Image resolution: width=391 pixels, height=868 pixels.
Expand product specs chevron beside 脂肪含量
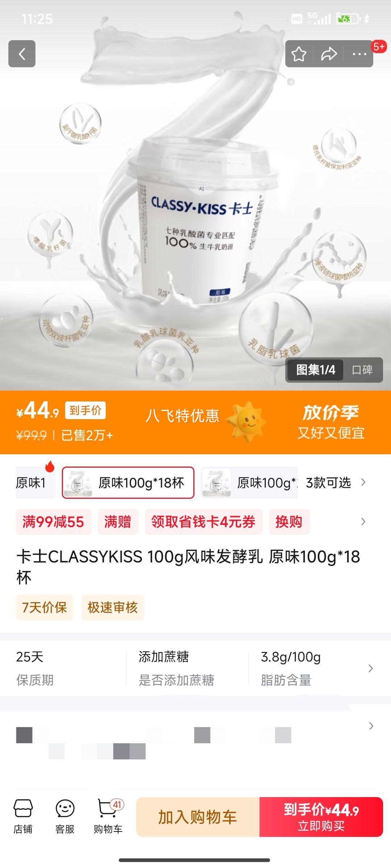tap(370, 668)
